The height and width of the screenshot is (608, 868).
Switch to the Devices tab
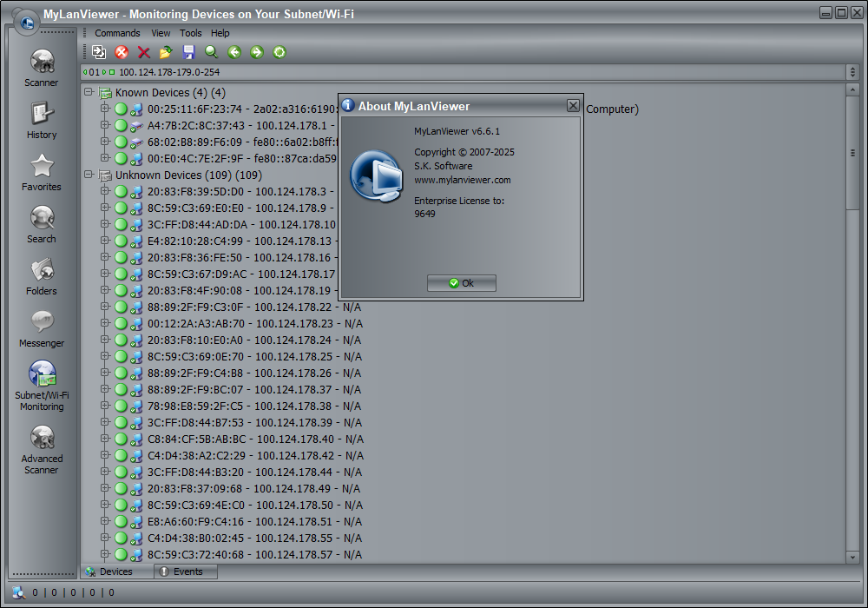click(117, 572)
